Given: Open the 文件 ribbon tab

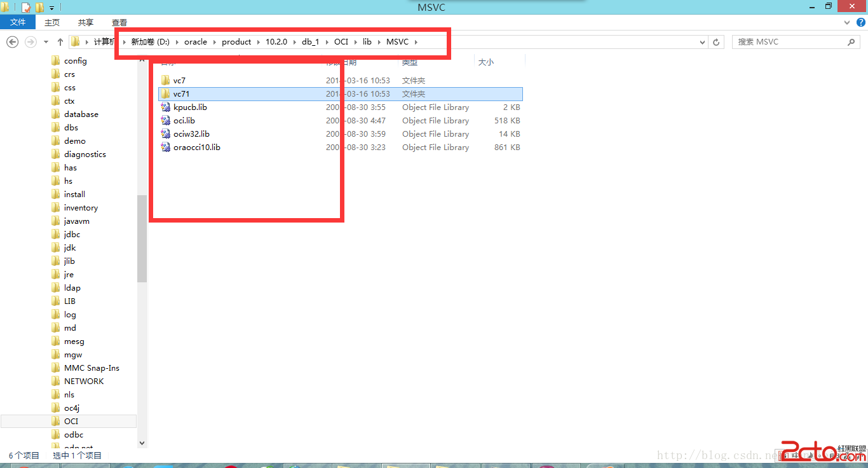Looking at the screenshot, I should [18, 22].
